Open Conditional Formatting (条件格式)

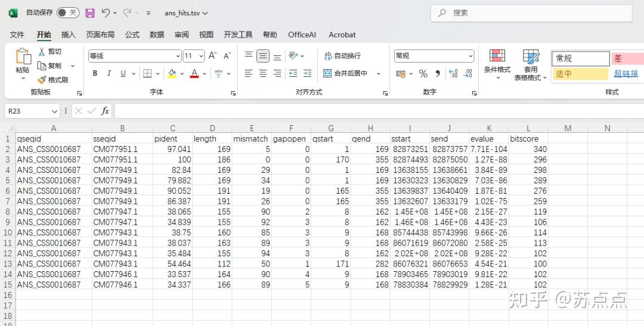tap(497, 64)
